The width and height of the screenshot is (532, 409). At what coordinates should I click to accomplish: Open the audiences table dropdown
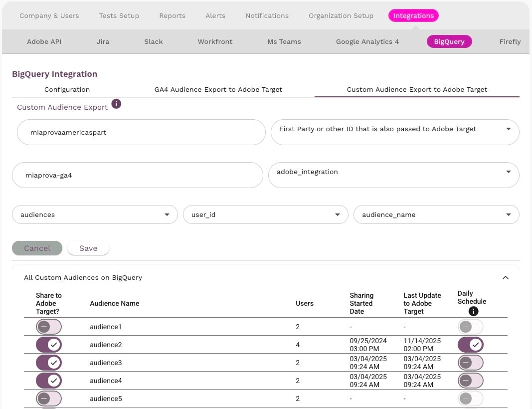click(95, 215)
